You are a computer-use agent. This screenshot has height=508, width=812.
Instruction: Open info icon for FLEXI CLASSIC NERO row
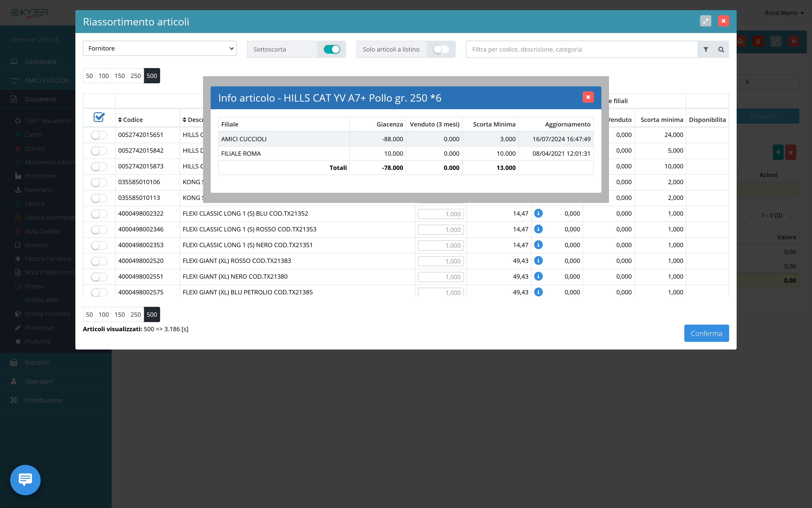point(538,245)
